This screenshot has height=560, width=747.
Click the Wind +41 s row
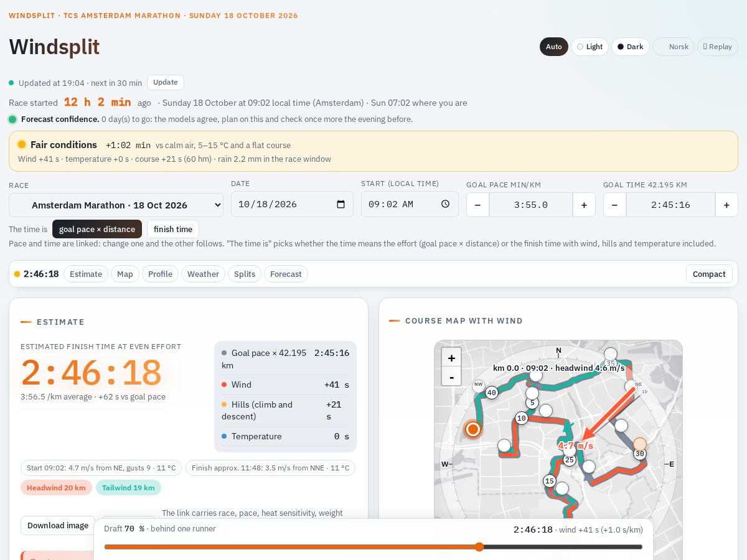pos(285,385)
